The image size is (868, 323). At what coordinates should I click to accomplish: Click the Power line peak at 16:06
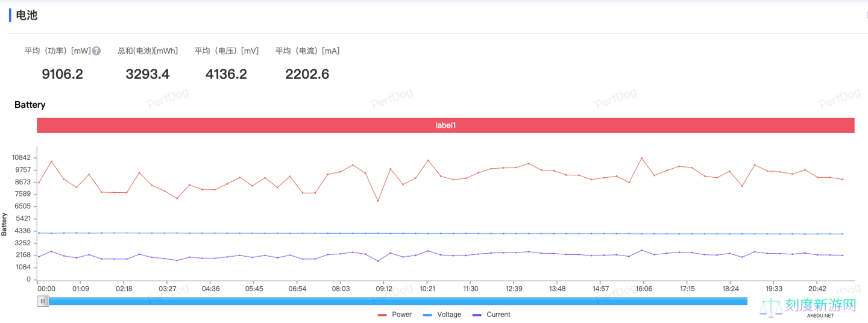(x=641, y=158)
